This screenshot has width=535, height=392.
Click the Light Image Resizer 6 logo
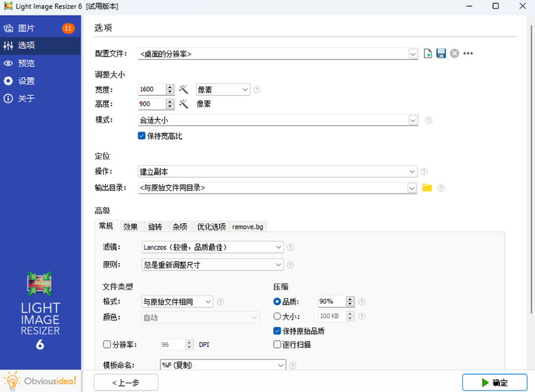(40, 310)
